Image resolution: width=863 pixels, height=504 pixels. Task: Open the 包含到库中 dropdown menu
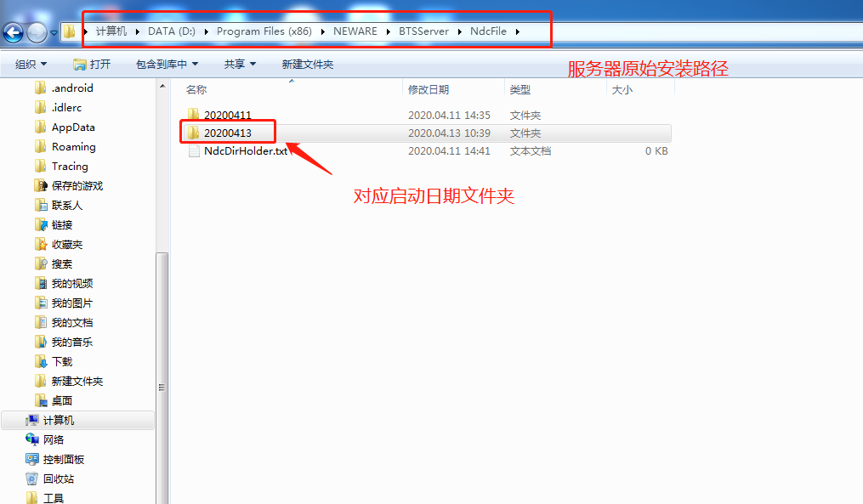(167, 65)
